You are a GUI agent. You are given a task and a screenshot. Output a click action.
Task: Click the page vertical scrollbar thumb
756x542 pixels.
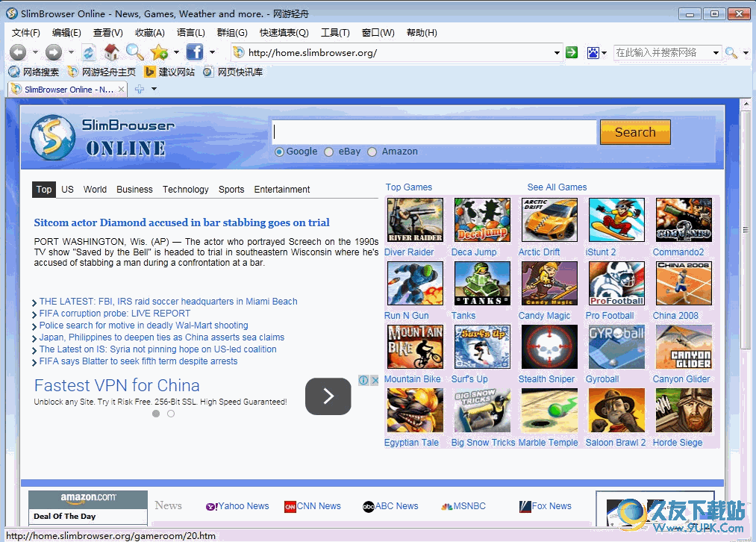746,231
